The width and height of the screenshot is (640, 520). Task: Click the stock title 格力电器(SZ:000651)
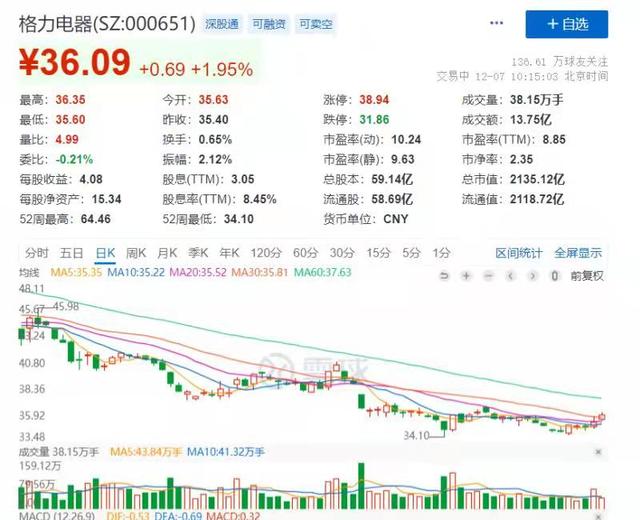point(107,24)
